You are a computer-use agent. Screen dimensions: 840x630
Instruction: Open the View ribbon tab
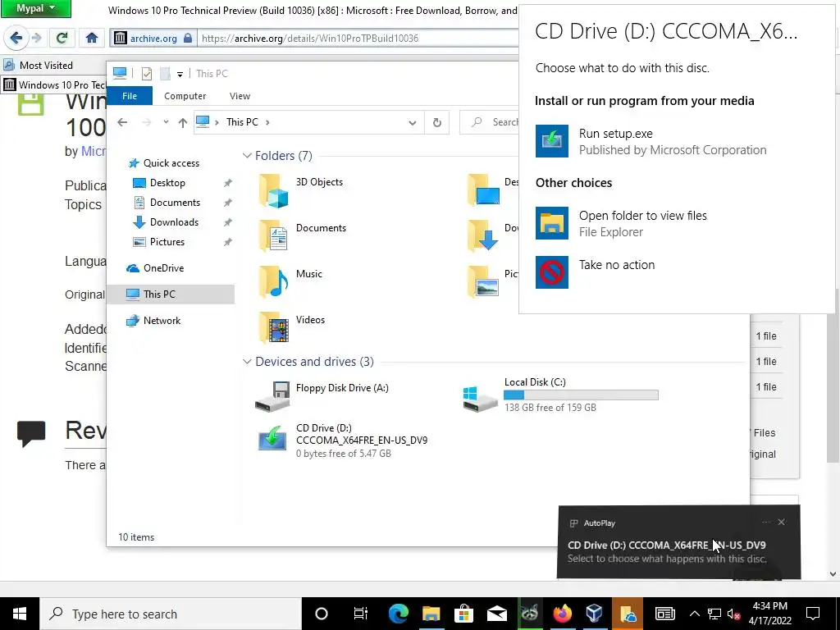[240, 96]
